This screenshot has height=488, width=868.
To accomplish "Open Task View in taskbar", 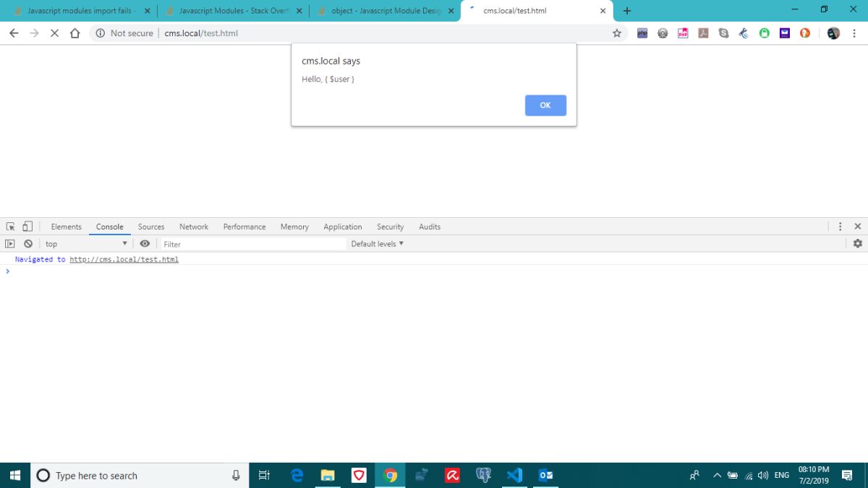I will [264, 475].
